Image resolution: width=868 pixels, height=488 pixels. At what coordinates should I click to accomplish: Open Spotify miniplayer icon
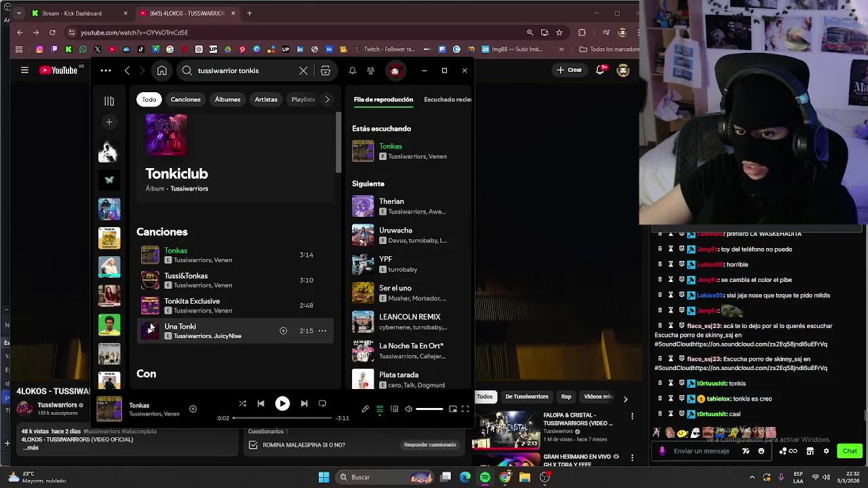coord(453,409)
